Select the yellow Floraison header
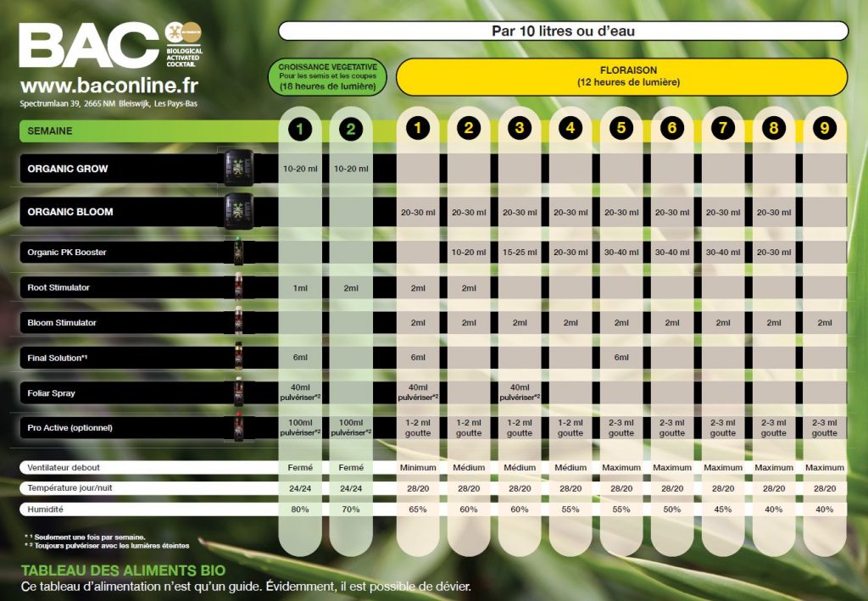Viewport: 868px width, 601px height. coord(621,76)
